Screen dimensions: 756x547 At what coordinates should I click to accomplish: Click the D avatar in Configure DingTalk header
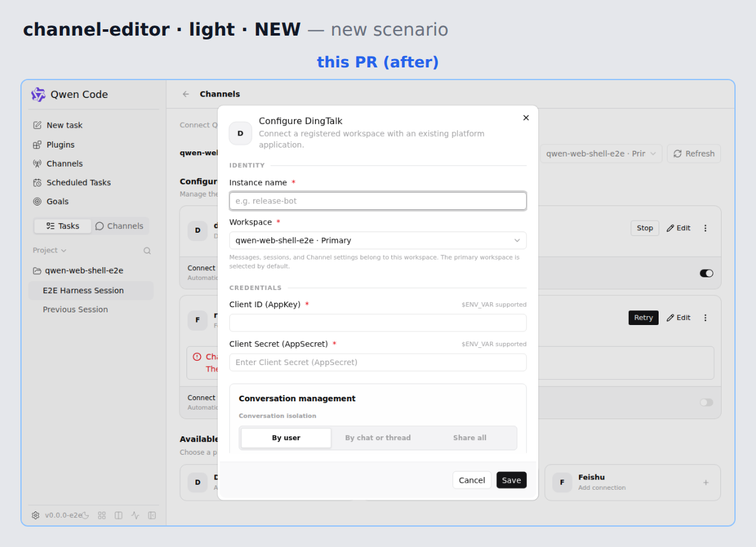point(240,134)
